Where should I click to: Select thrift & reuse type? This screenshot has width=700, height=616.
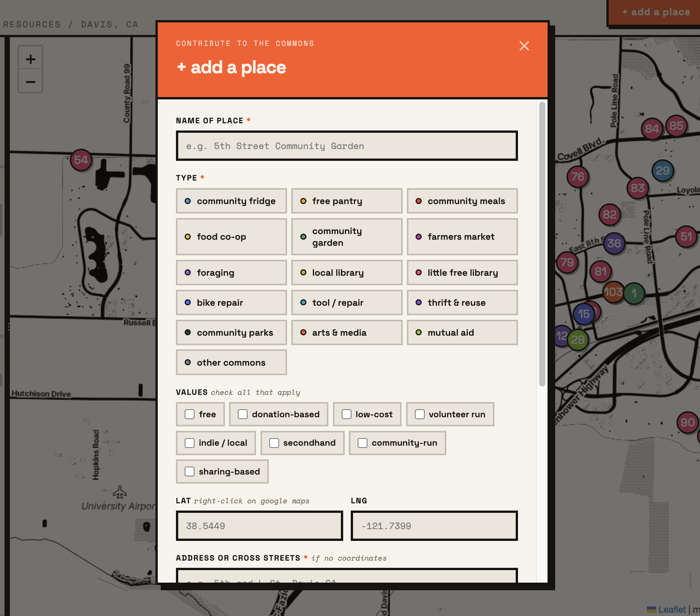(x=462, y=303)
